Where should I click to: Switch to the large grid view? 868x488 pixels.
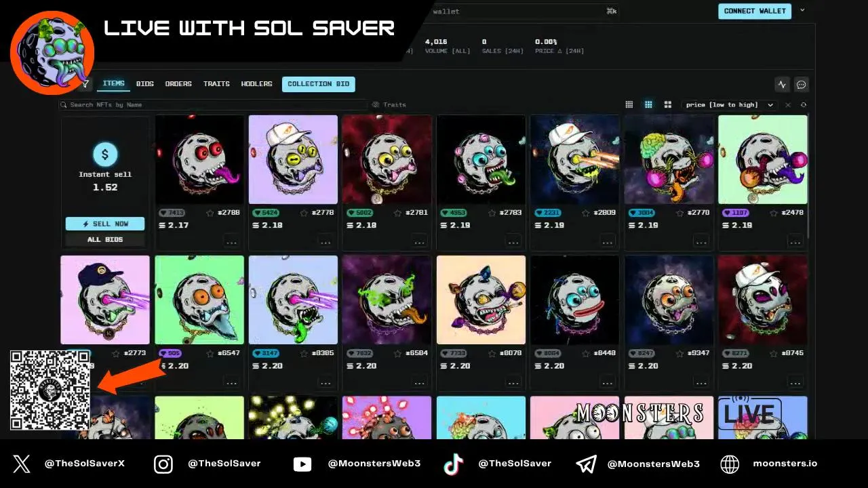(x=667, y=104)
